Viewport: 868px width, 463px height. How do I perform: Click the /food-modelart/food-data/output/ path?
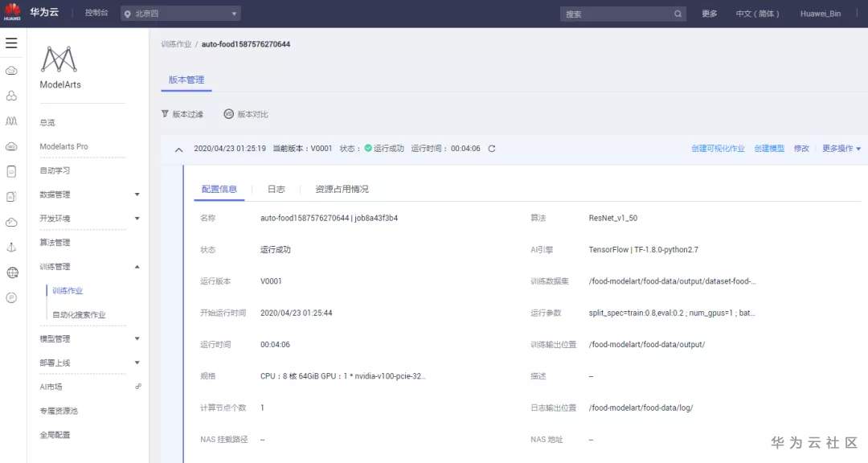click(646, 345)
